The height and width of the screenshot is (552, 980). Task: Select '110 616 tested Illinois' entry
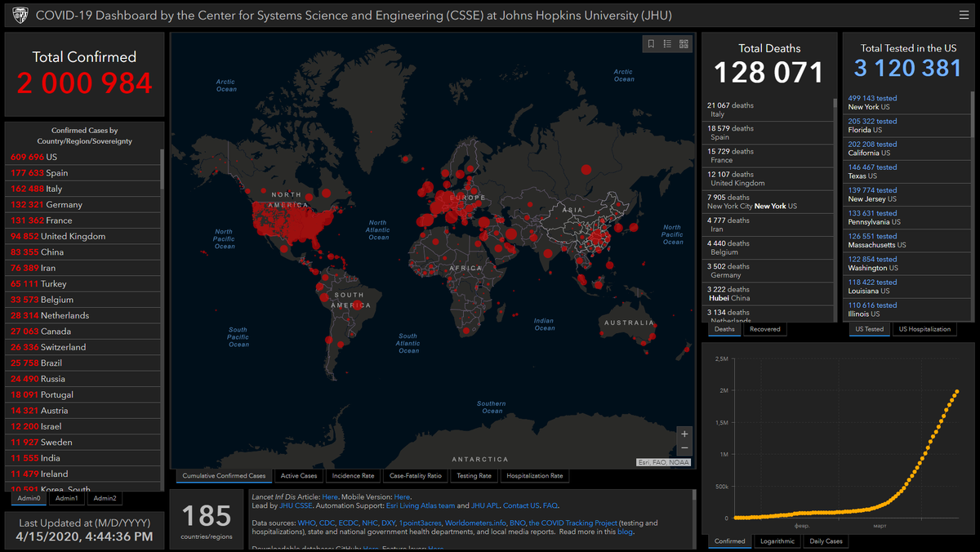tap(906, 309)
